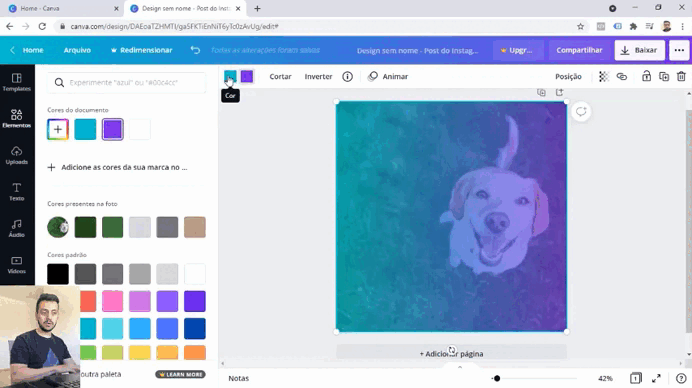Add a new color with plus swatch
This screenshot has height=388, width=692.
(58, 129)
